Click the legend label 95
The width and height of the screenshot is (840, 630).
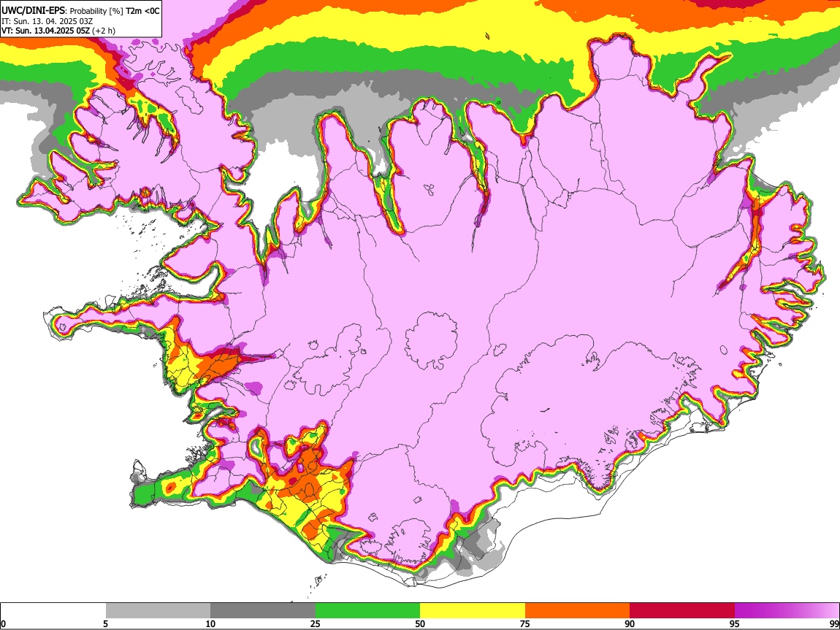click(735, 624)
